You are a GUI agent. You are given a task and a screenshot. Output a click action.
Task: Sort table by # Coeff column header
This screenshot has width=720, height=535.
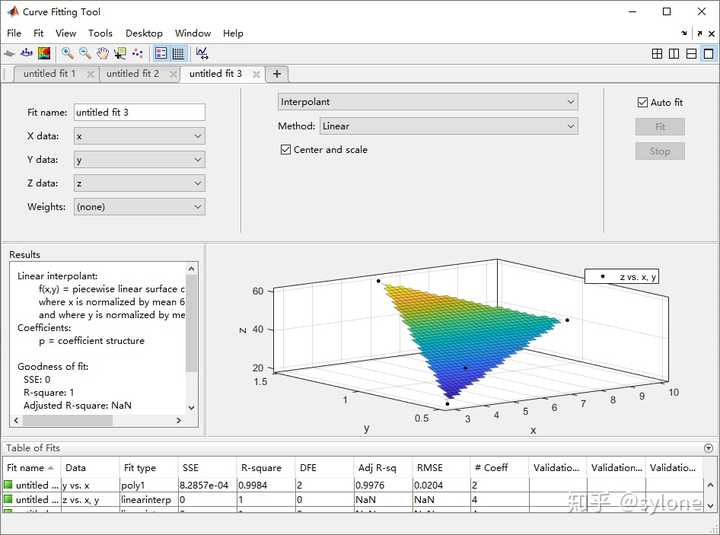[x=500, y=467]
